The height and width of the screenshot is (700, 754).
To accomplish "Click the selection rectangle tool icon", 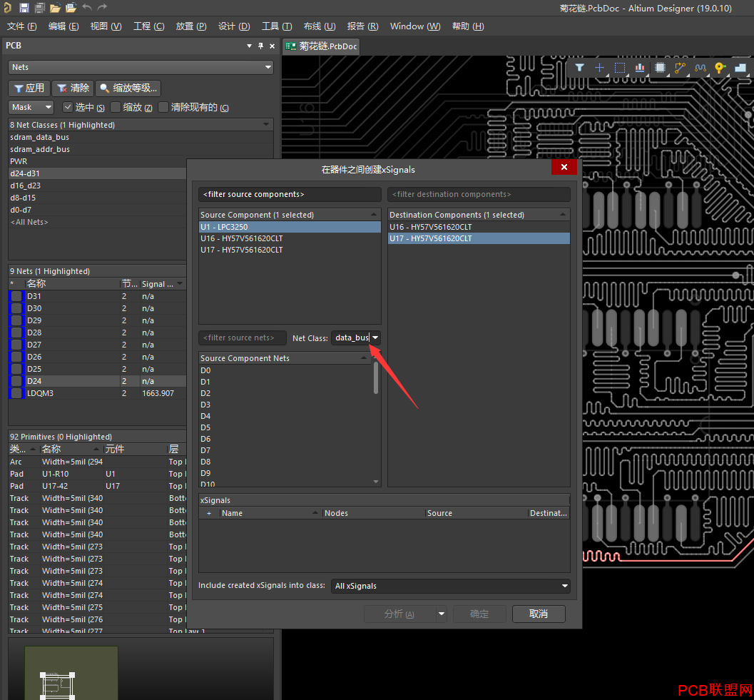I will click(620, 68).
